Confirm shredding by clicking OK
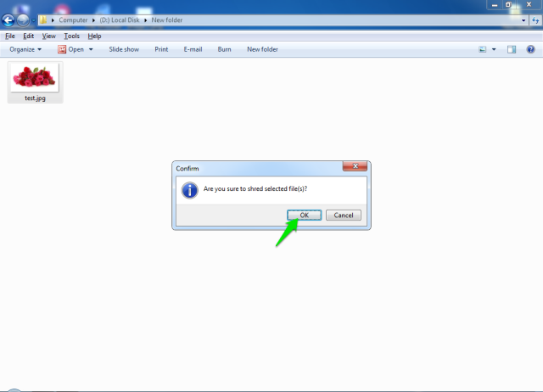Viewport: 543px width, 392px height. pos(304,216)
